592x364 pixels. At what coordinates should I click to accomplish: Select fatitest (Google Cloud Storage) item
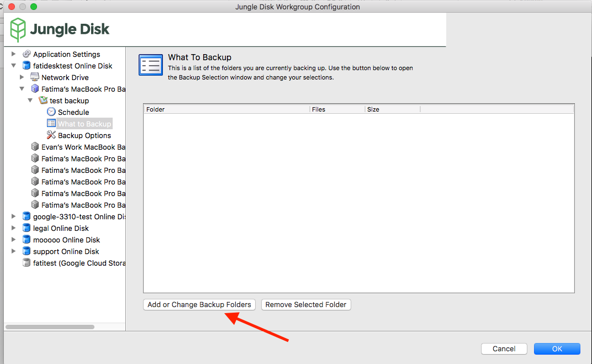click(x=79, y=263)
